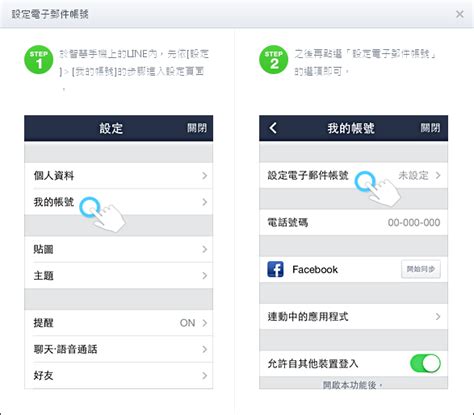Expand the 連動中的應用程式 chevron
Screen dimensions: 474x415
click(438, 316)
